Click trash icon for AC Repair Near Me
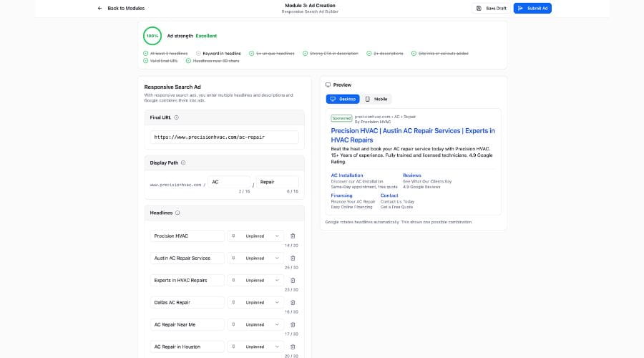 (x=293, y=324)
